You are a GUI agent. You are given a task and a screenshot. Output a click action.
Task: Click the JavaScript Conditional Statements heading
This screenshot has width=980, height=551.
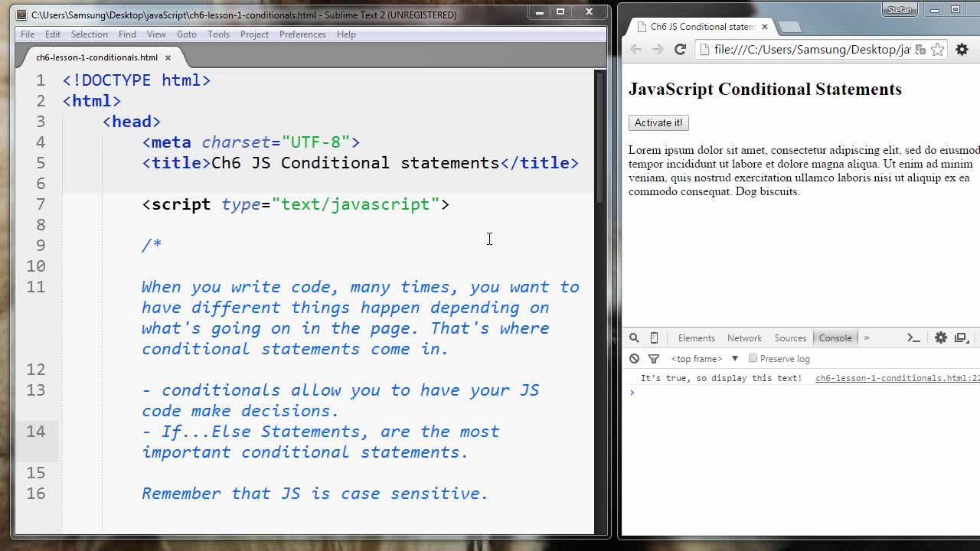[x=765, y=89]
